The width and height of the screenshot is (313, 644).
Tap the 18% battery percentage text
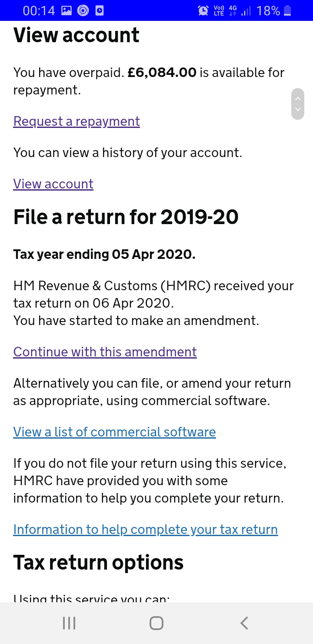(x=268, y=10)
